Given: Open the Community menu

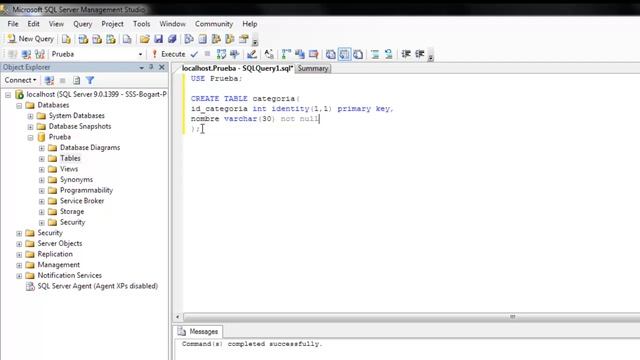Looking at the screenshot, I should (x=213, y=24).
